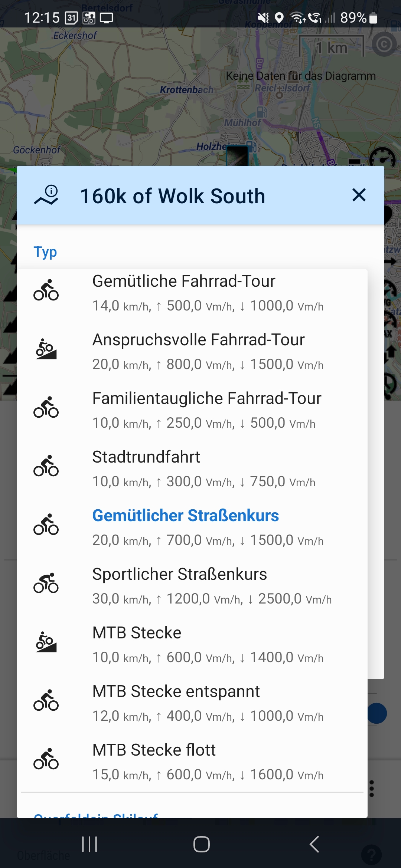Close the 160k of Wolk South dialog
401x868 pixels.
[x=359, y=195]
